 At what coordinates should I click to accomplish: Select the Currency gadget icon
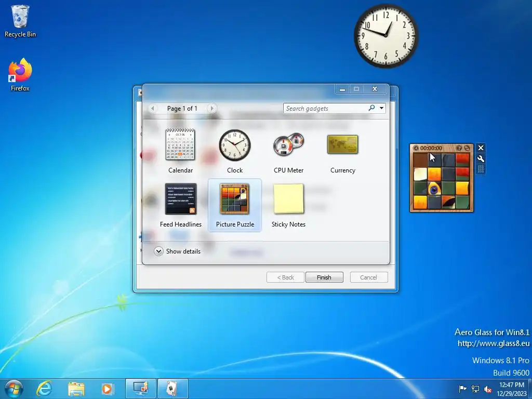coord(343,144)
